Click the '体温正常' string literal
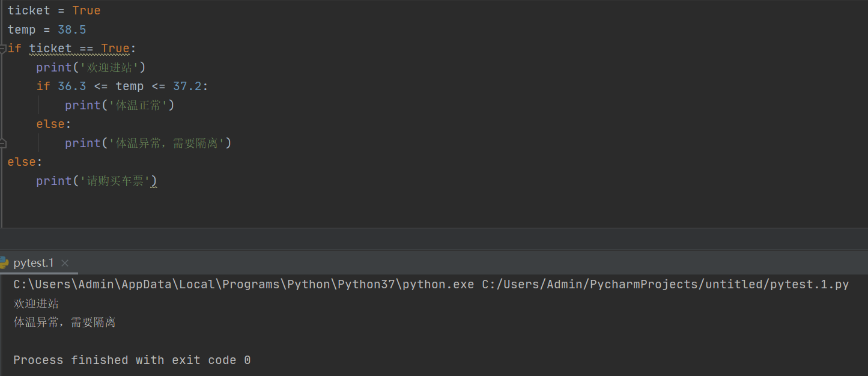Image resolution: width=868 pixels, height=376 pixels. [137, 105]
